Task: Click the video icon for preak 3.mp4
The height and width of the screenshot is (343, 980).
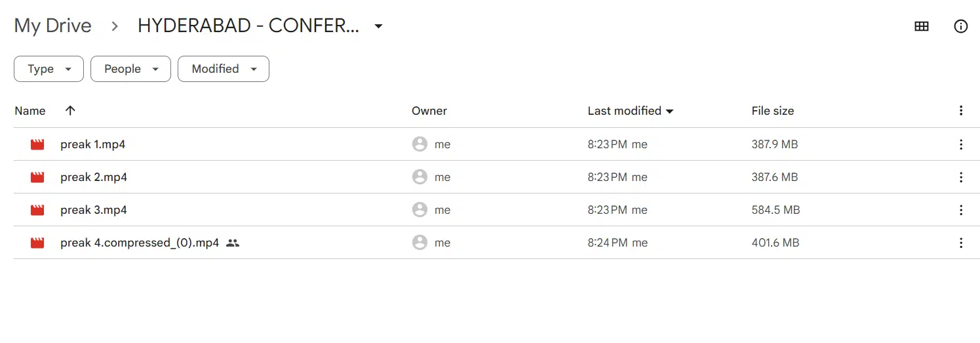Action: tap(37, 210)
